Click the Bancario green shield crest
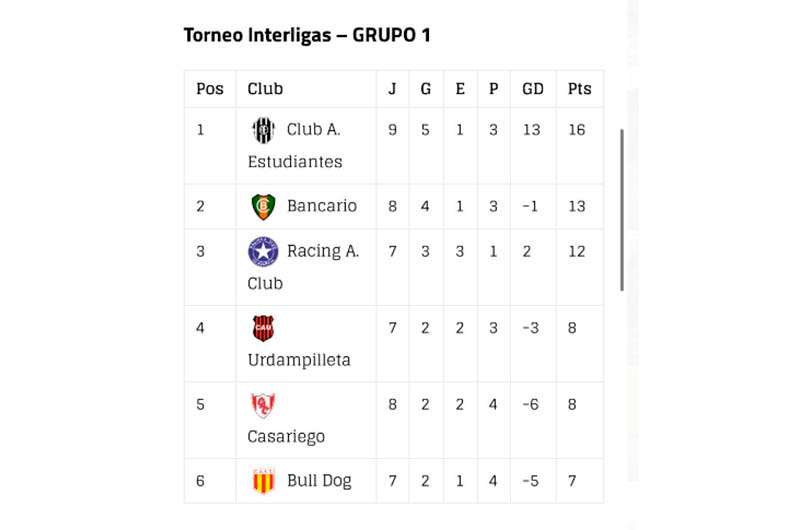This screenshot has width=800, height=530. pos(263,207)
